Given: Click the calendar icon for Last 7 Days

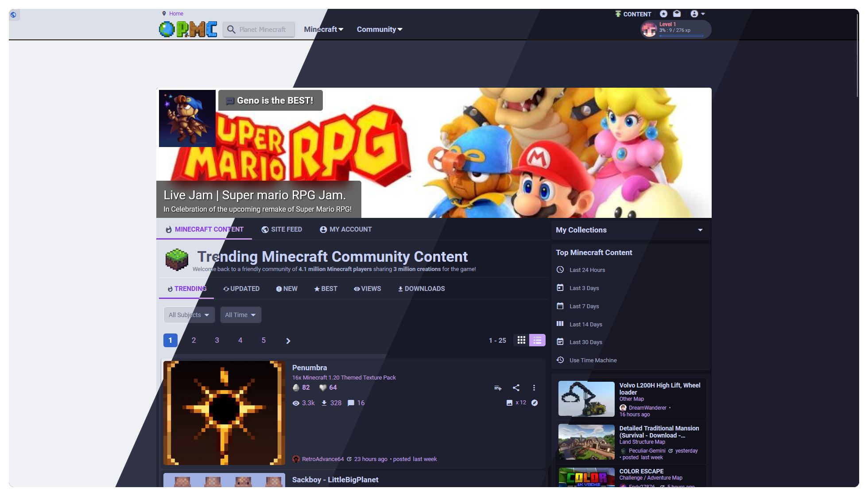Looking at the screenshot, I should pyautogui.click(x=560, y=306).
